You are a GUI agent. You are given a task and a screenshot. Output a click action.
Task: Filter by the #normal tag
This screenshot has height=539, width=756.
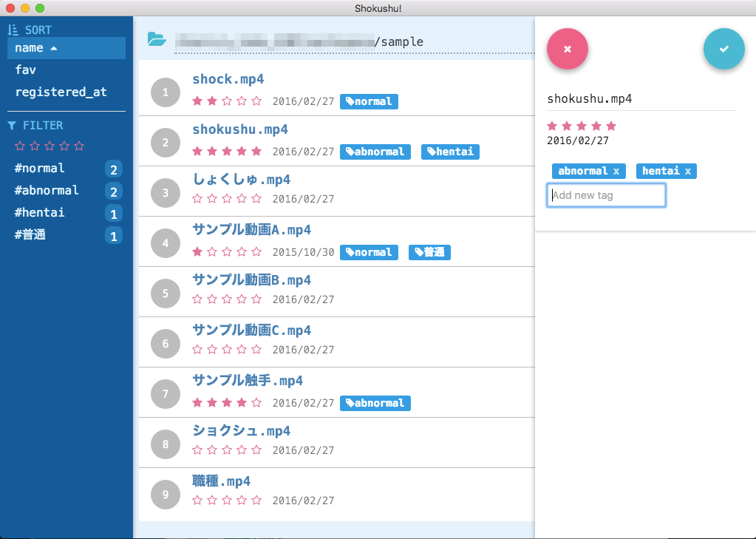tap(39, 169)
